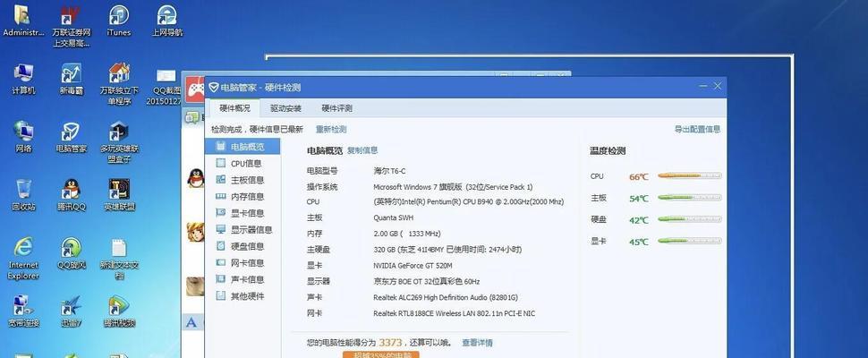Launch iTunes from the desktop
868x358 pixels.
click(x=118, y=20)
